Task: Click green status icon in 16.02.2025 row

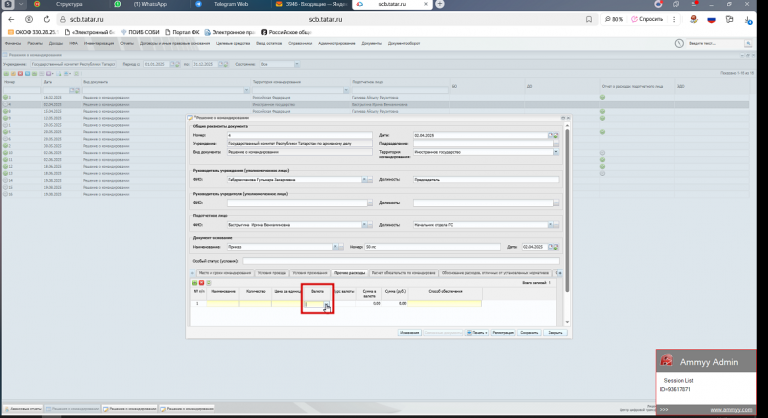Action: (6, 98)
